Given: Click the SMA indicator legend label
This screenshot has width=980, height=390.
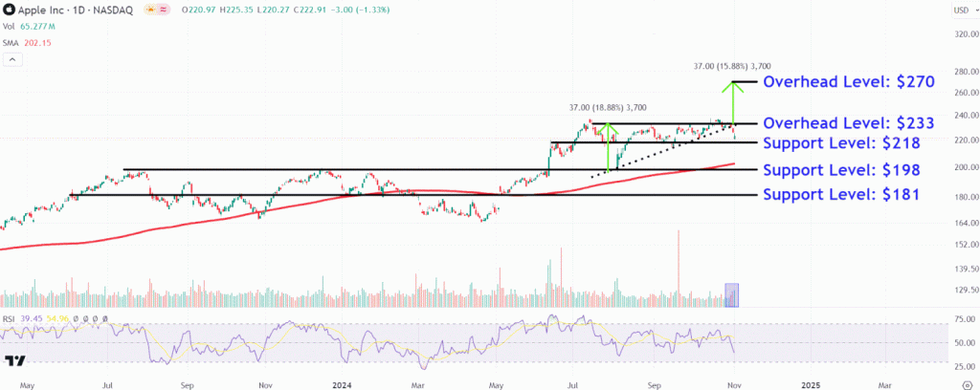Looking at the screenshot, I should click(11, 42).
